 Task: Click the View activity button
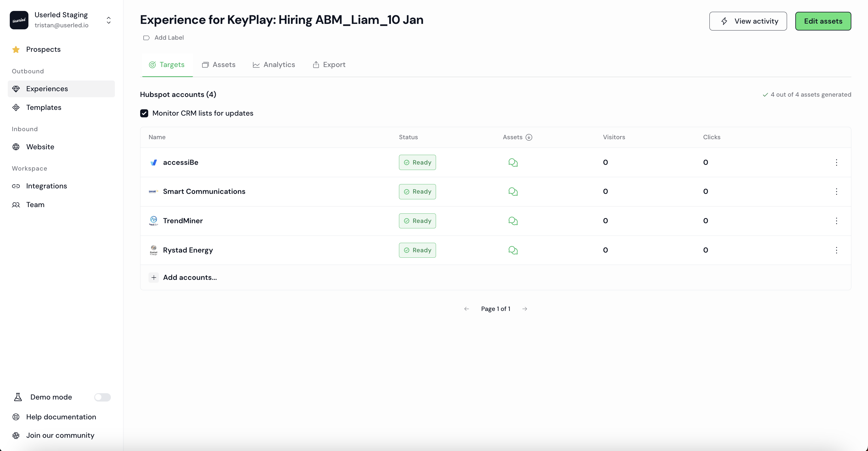(748, 21)
